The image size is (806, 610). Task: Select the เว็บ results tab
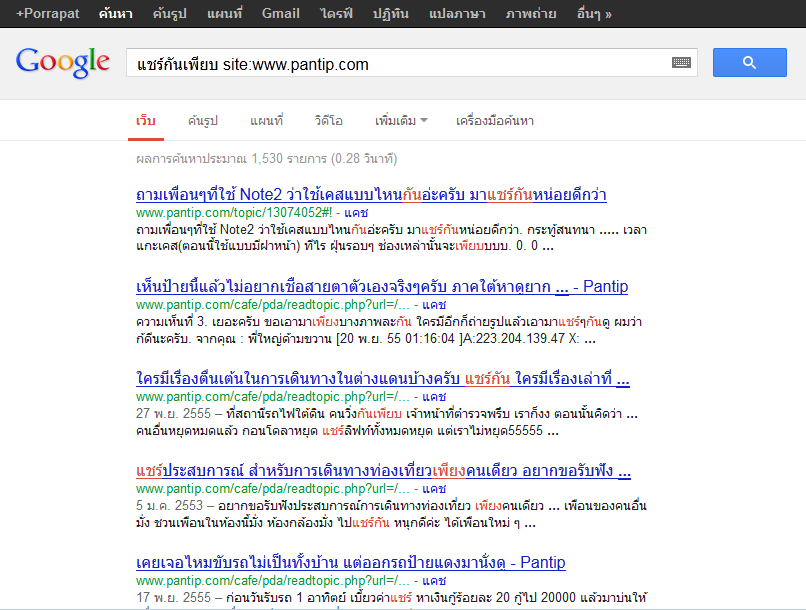click(x=146, y=121)
